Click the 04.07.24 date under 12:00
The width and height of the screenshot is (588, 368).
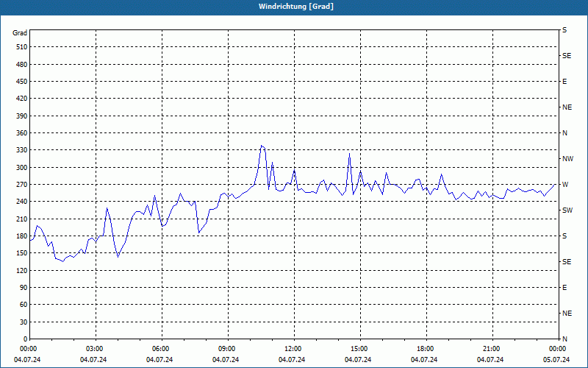292,360
